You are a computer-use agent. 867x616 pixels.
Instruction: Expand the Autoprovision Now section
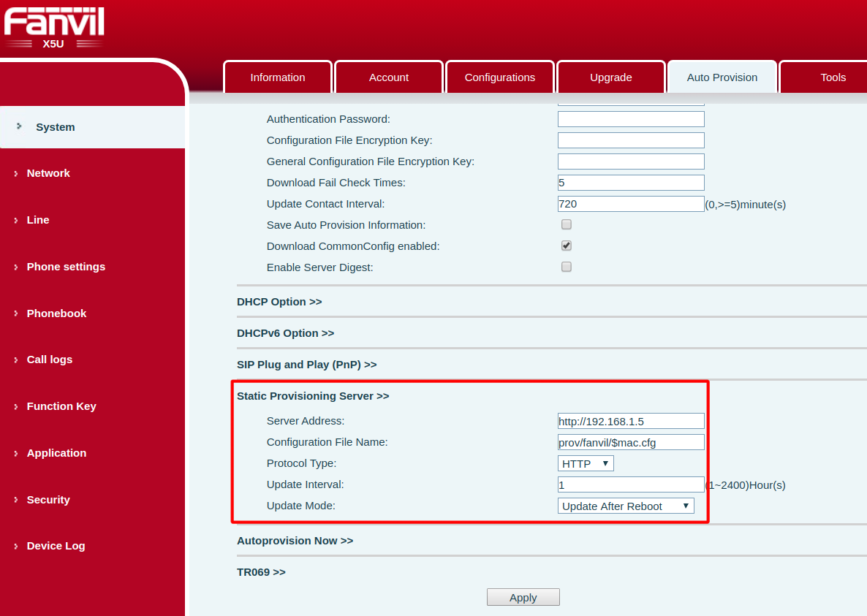(295, 541)
